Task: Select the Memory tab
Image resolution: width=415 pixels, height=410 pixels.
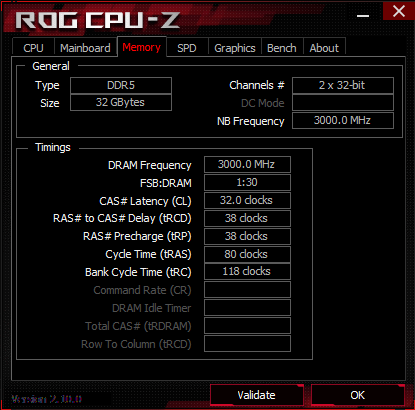Action: (x=142, y=47)
